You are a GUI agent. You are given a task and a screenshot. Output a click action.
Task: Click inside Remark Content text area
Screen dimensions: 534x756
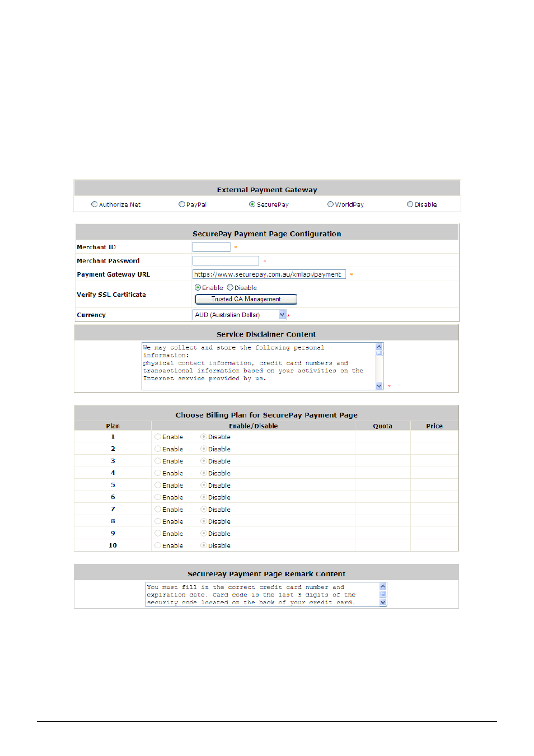(266, 595)
